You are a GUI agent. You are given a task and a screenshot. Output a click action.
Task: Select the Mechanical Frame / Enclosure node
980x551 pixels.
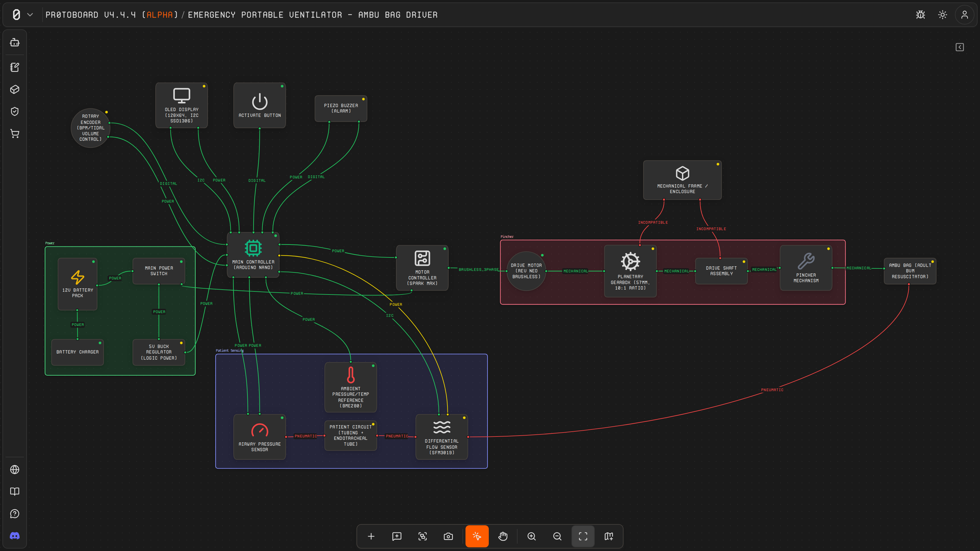pyautogui.click(x=682, y=180)
